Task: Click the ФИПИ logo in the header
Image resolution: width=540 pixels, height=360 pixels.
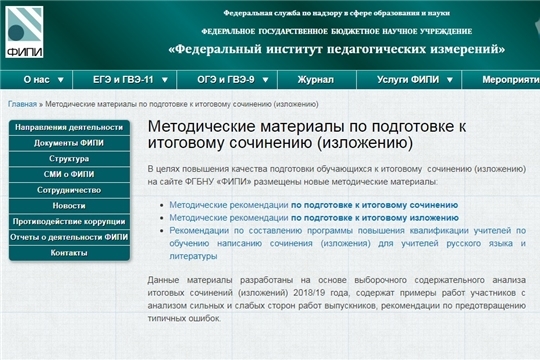Action: click(x=24, y=32)
